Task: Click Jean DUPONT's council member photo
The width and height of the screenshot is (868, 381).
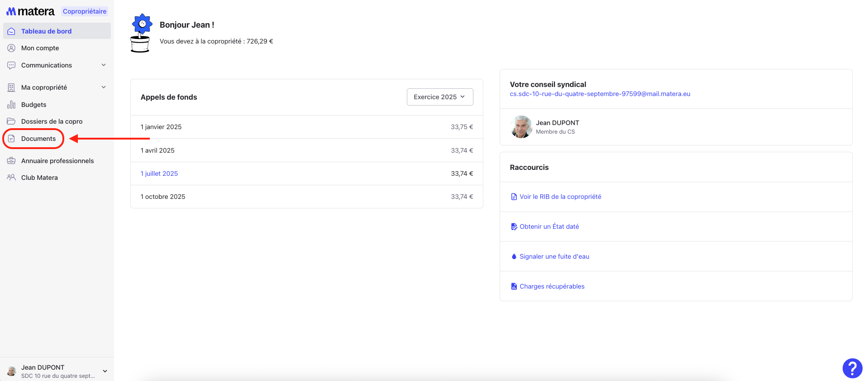Action: 521,127
